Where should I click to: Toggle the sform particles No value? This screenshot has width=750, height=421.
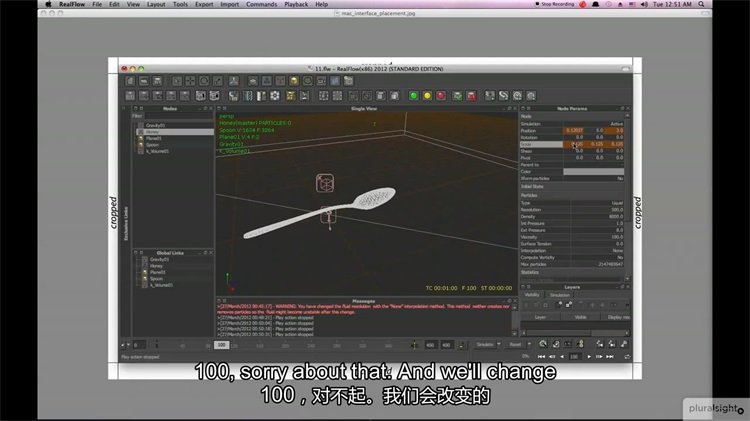594,178
